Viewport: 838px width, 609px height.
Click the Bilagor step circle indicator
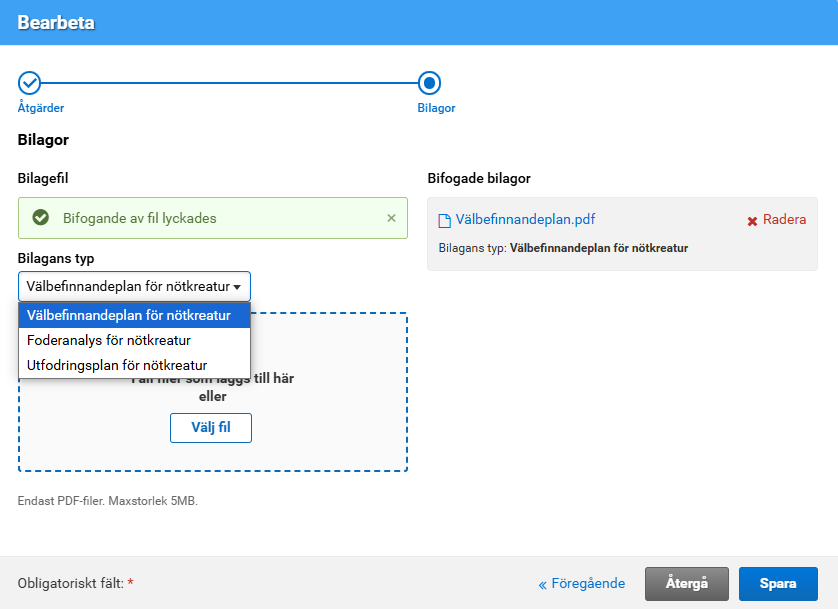tap(429, 83)
